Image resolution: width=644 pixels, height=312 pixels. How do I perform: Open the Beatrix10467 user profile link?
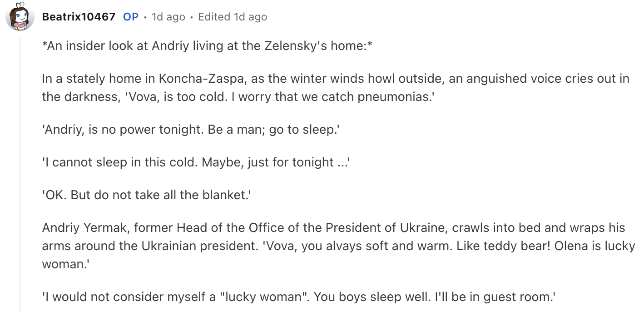tap(79, 17)
